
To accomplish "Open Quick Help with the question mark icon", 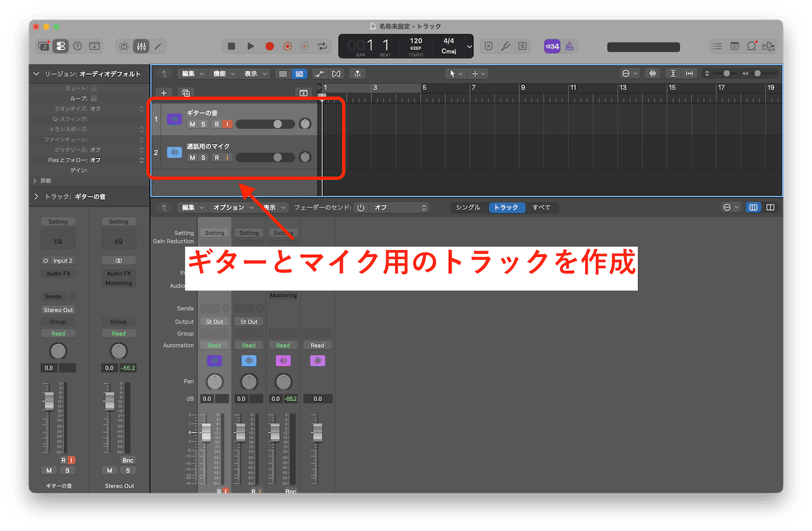I will point(77,46).
